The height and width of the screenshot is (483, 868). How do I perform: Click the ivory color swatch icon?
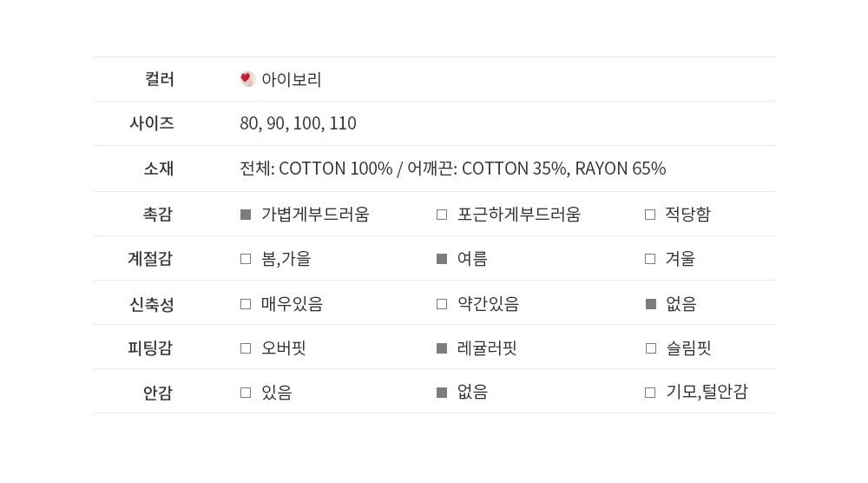(247, 79)
